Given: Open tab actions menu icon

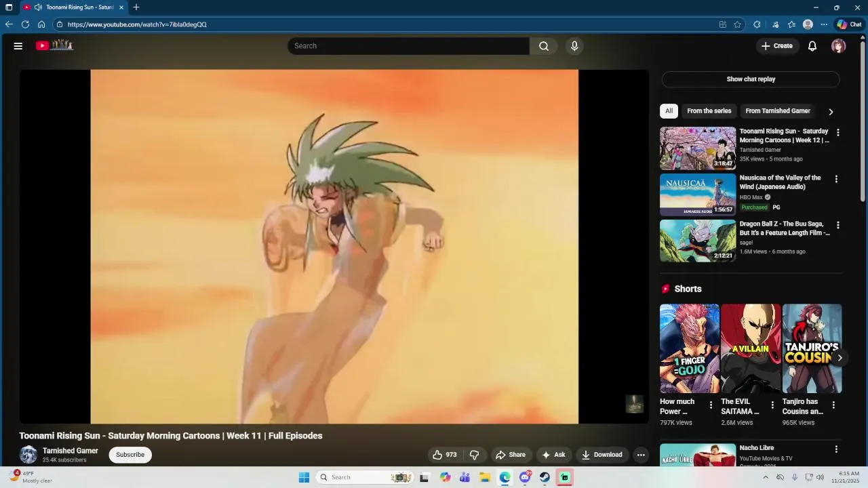Looking at the screenshot, I should tap(9, 7).
